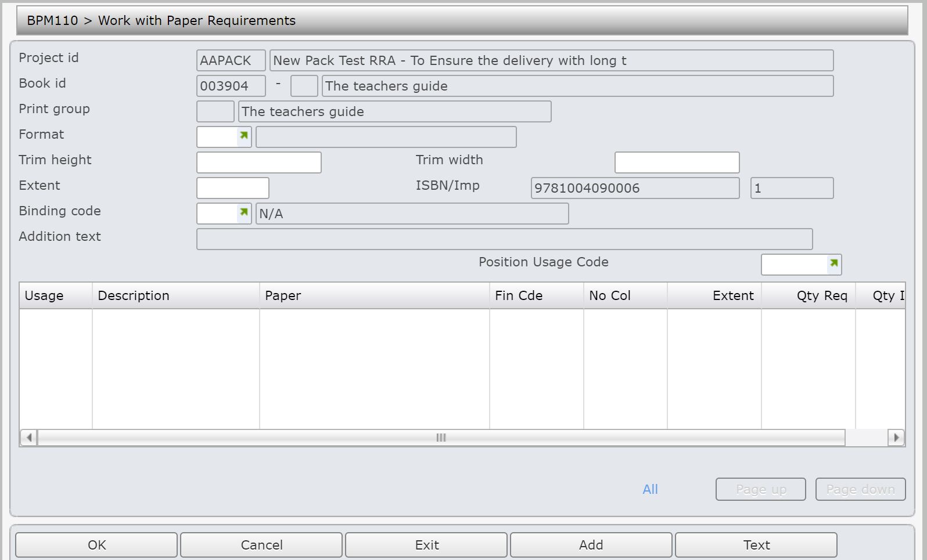Click the Position Usage Code field
Image resolution: width=927 pixels, height=560 pixels.
[x=794, y=265]
